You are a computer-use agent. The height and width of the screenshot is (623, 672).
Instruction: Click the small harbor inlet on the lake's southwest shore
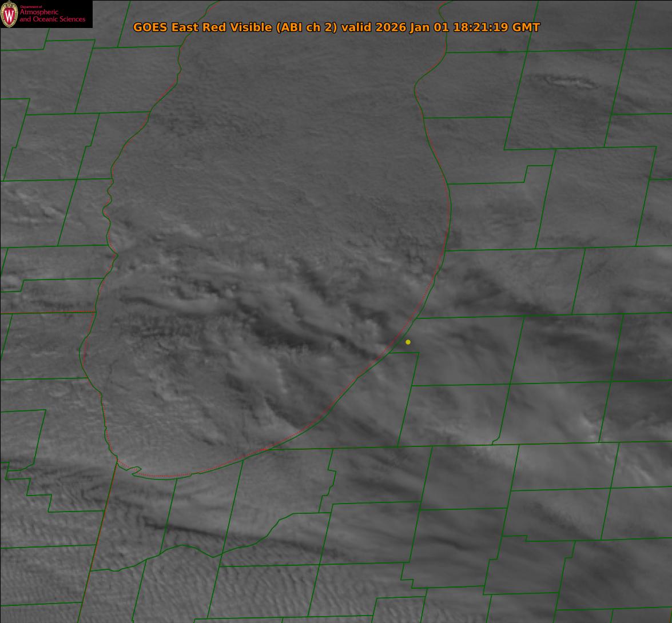click(134, 470)
